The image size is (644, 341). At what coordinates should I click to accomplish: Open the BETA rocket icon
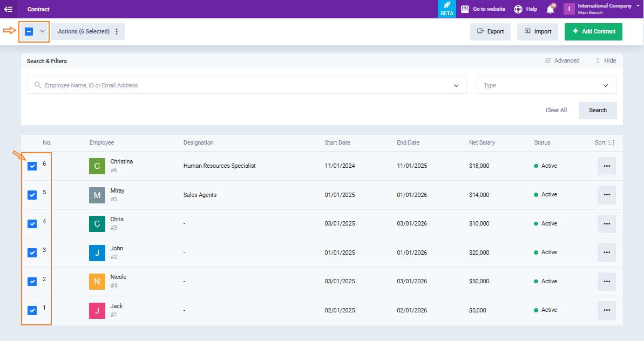(x=447, y=9)
